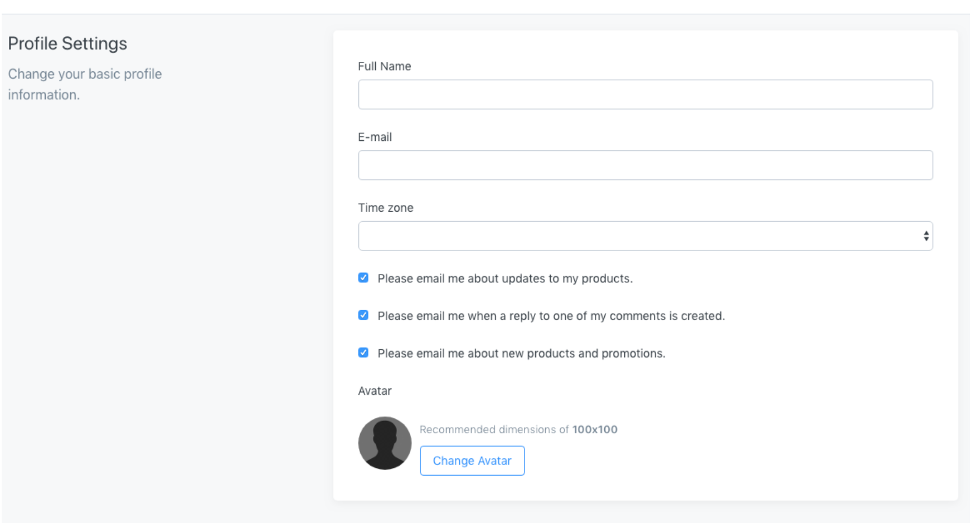980x523 pixels.
Task: Click the Profile Settings heading
Action: tap(67, 43)
